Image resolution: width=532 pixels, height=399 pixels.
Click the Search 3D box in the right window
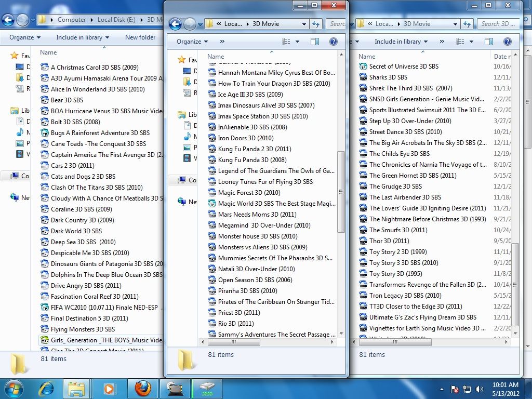tap(498, 24)
